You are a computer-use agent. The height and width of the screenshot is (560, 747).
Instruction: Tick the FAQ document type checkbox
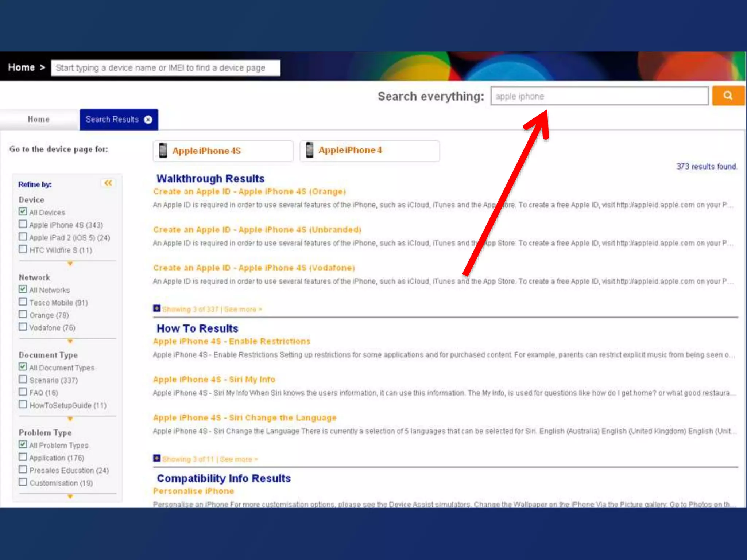click(x=23, y=392)
